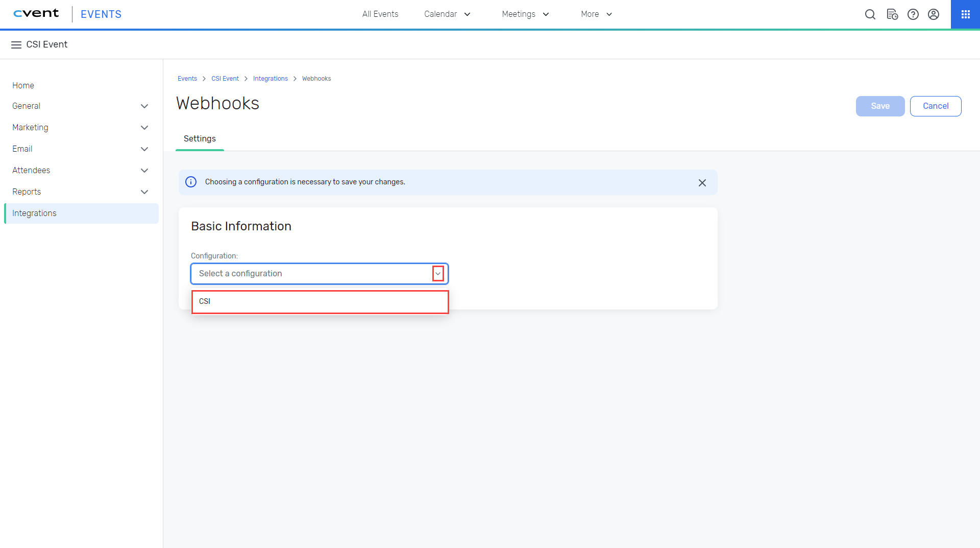Open the help question mark icon
The width and height of the screenshot is (980, 548).
(913, 14)
